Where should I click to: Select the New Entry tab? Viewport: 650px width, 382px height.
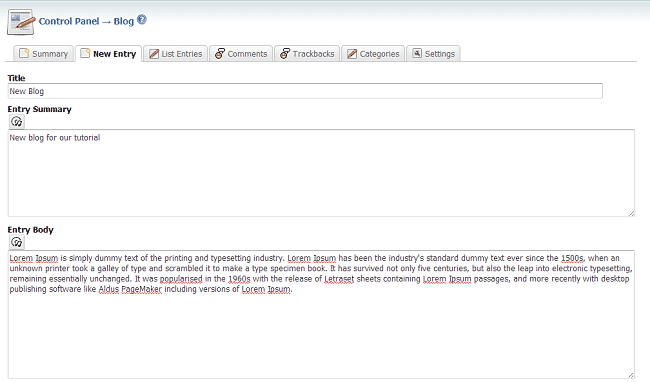(109, 53)
